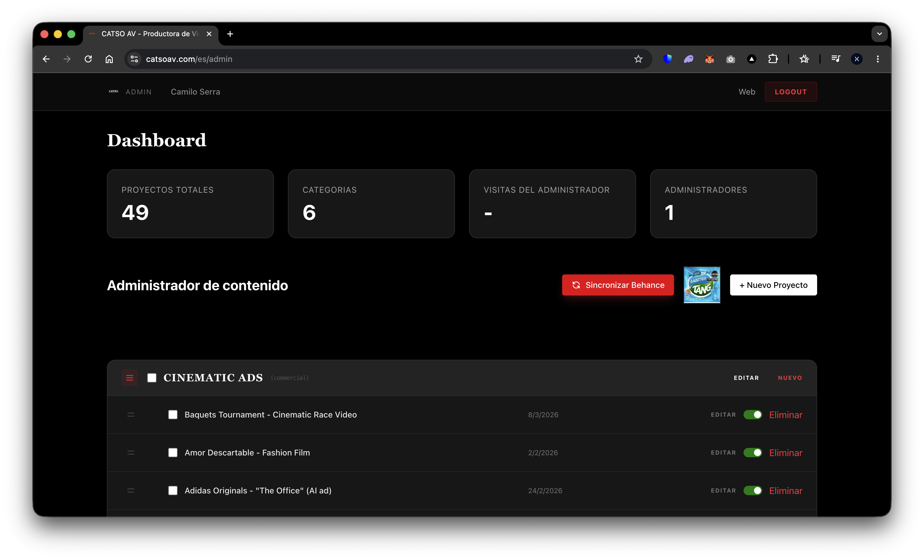Click the Administradores 1 card
Viewport: 924px width, 560px height.
click(733, 204)
